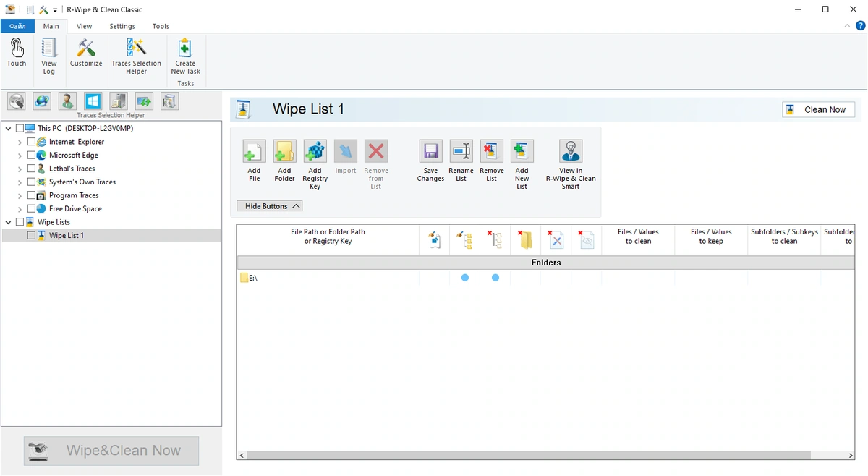This screenshot has height=476, width=868.
Task: Open the blue Help question-mark icon
Action: coord(860,25)
